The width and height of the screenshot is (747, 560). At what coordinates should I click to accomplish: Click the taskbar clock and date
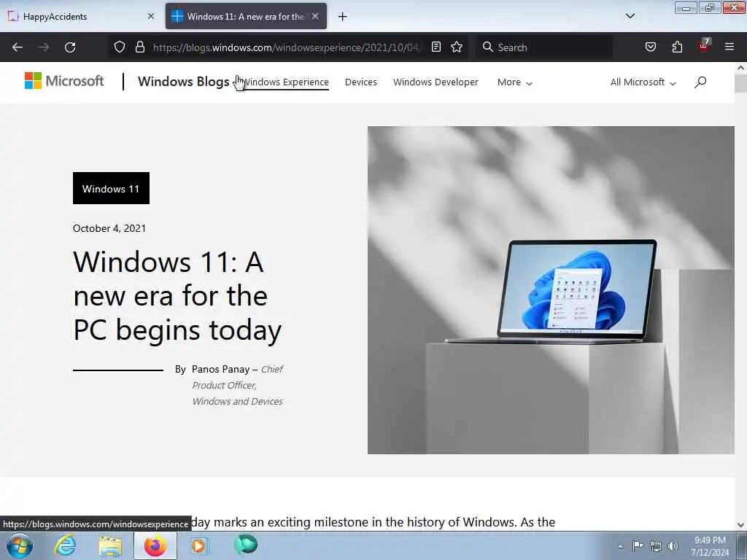point(710,546)
